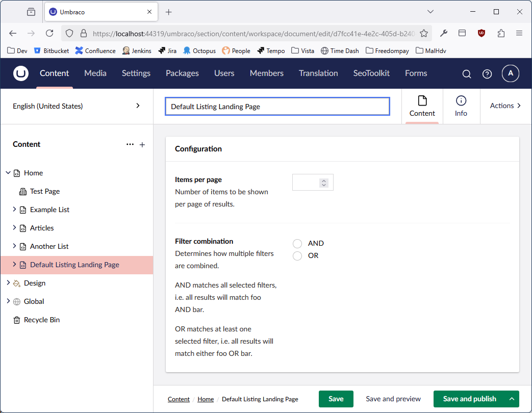Open the wrench developer tools icon
The width and height of the screenshot is (532, 413).
pos(443,33)
